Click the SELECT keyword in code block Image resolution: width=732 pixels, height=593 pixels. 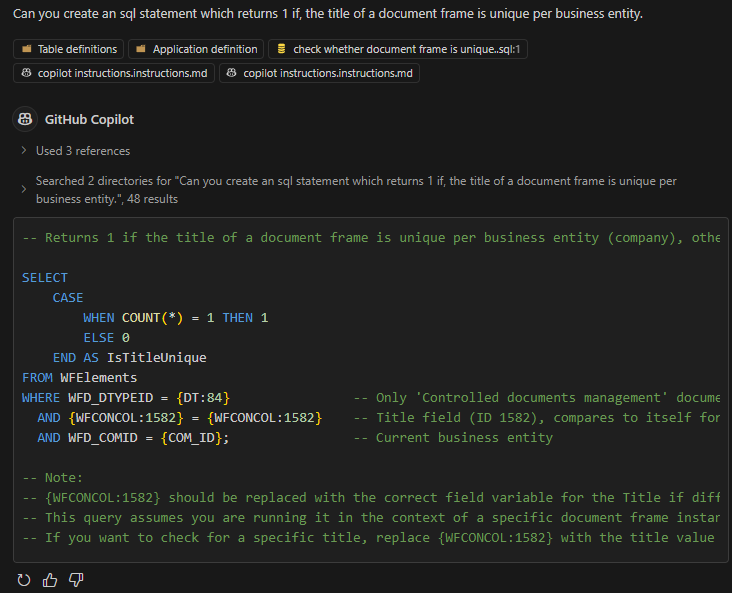(45, 278)
